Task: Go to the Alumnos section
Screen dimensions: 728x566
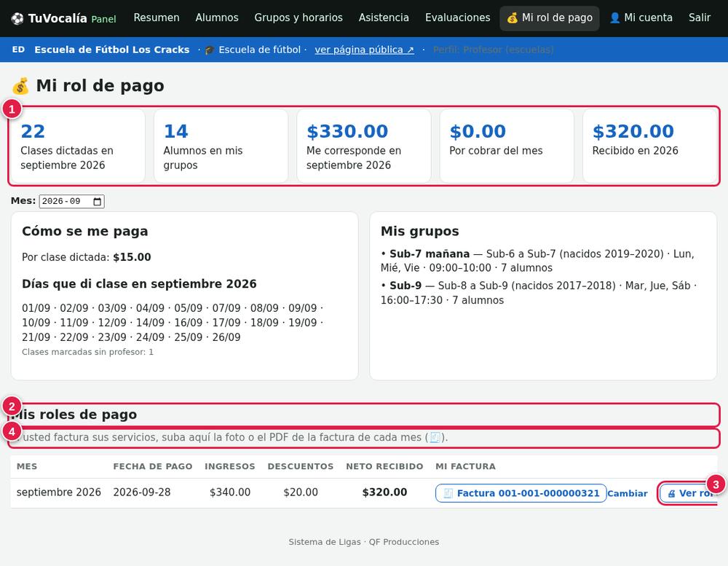Action: pos(217,17)
